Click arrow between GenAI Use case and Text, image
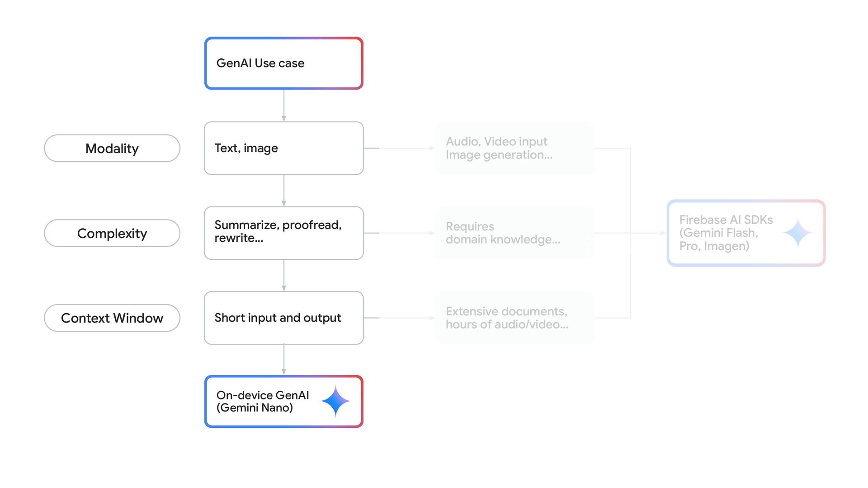The height and width of the screenshot is (488, 868). [x=284, y=106]
